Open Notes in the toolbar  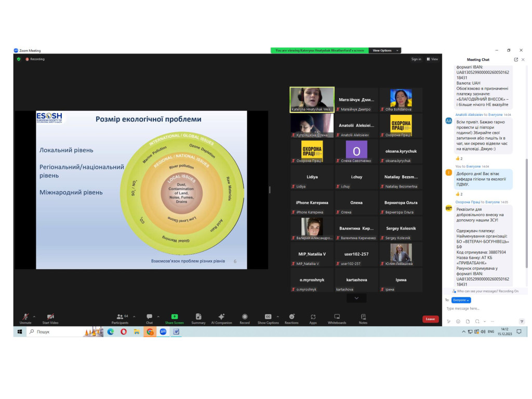(363, 318)
